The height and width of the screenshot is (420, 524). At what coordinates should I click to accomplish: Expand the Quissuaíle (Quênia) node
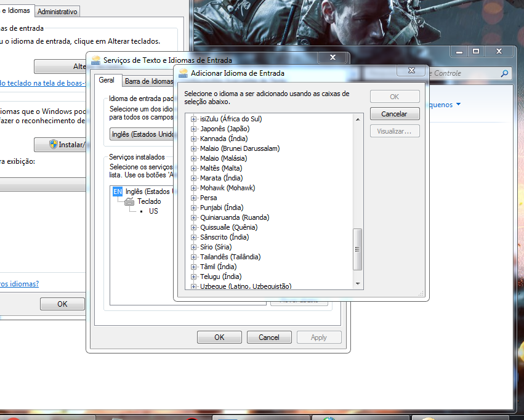[193, 227]
